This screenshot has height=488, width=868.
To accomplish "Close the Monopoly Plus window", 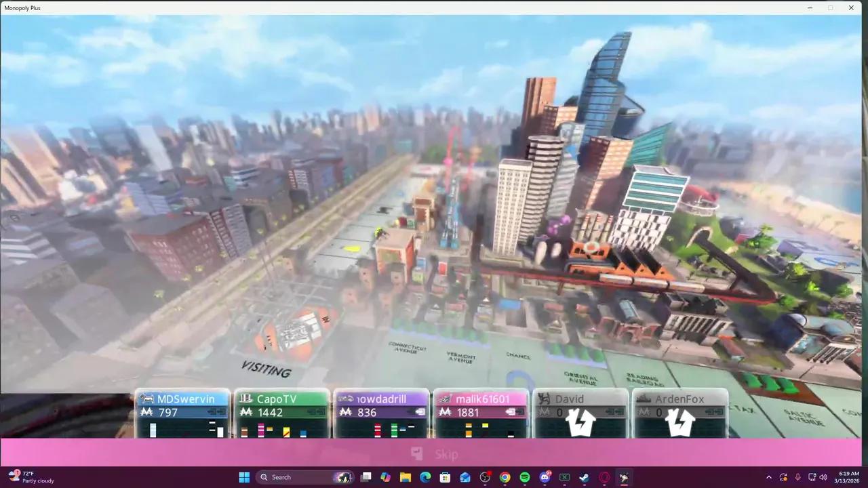I will pyautogui.click(x=851, y=7).
